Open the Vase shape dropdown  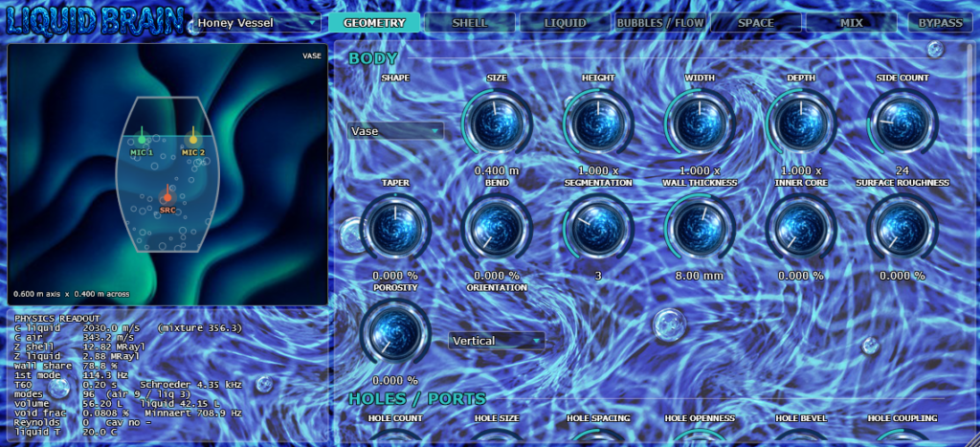(395, 131)
